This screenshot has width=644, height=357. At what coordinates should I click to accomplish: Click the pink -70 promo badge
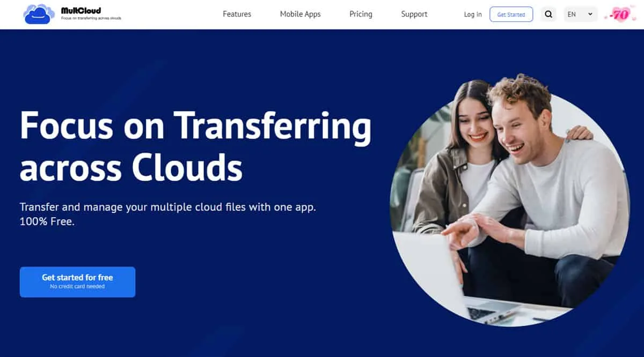(619, 14)
